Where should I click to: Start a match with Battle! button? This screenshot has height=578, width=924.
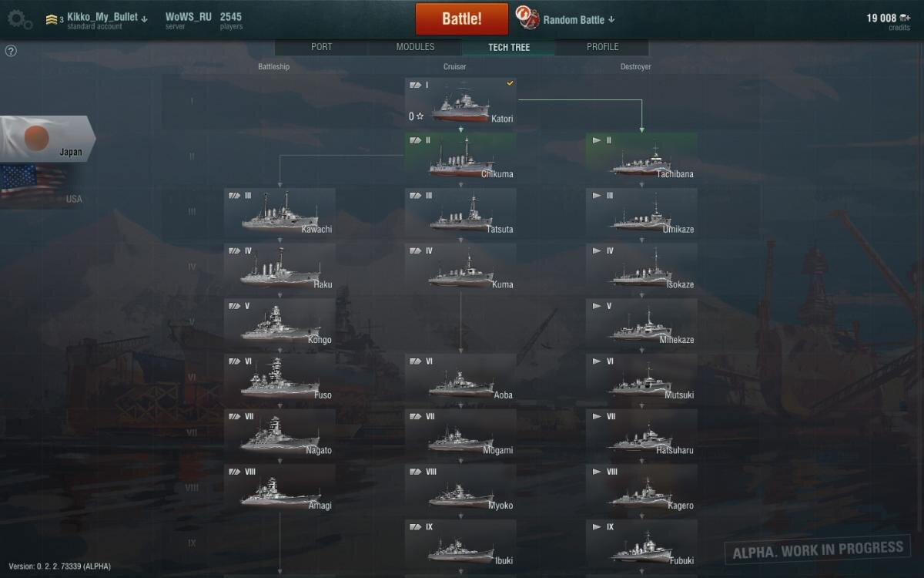point(462,18)
